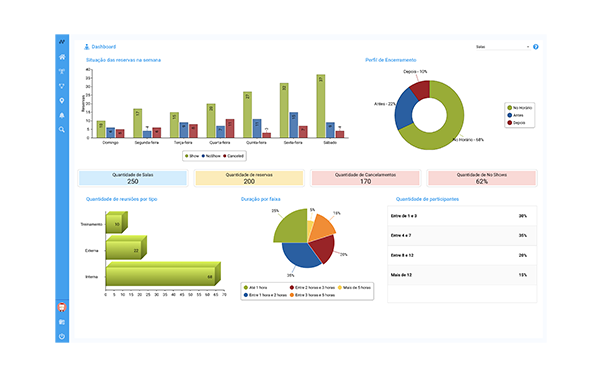Screen dimensions: 602x377
Task: Click the Dashboard breadcrumb title
Action: (103, 47)
